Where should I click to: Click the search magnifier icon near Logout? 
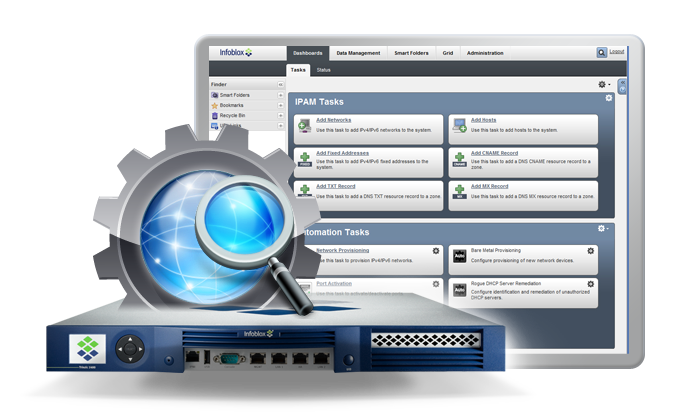601,52
